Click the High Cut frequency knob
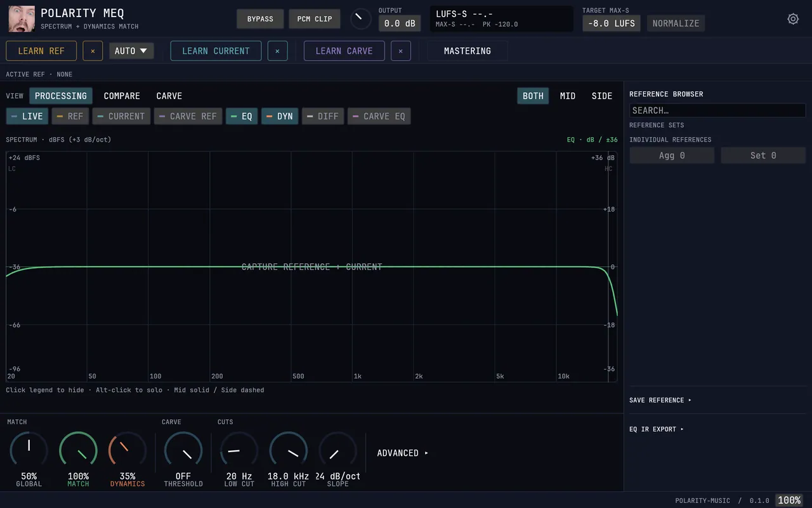Image resolution: width=812 pixels, height=508 pixels. [289, 451]
